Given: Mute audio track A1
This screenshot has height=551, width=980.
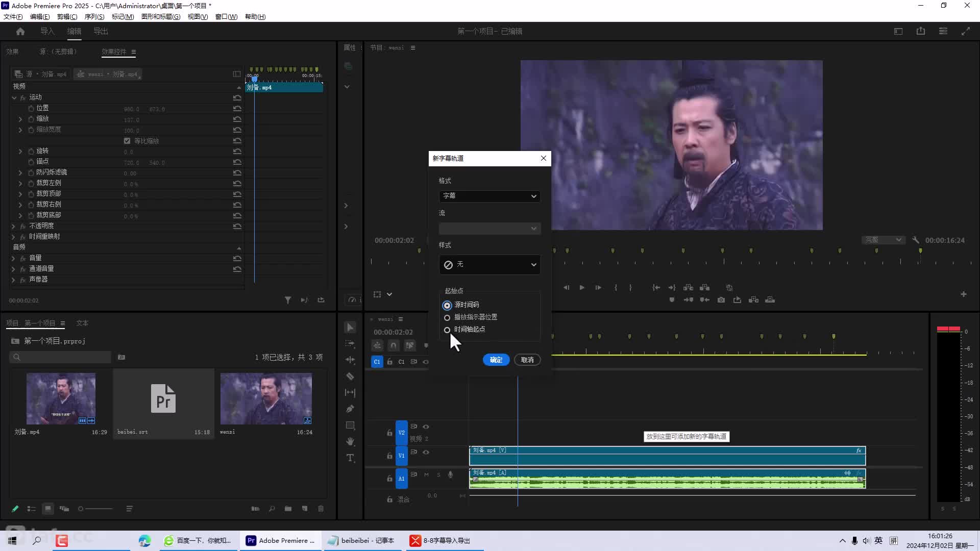Looking at the screenshot, I should (427, 474).
